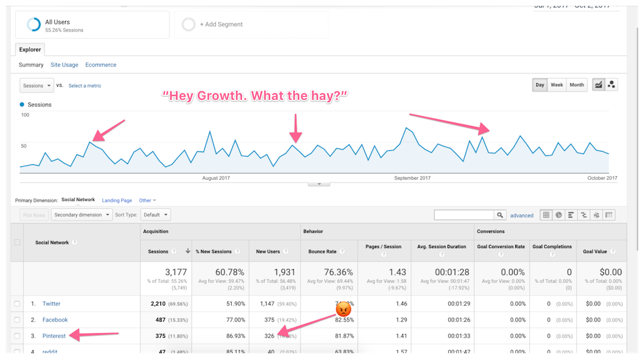Click the Add Segment box

click(x=251, y=24)
